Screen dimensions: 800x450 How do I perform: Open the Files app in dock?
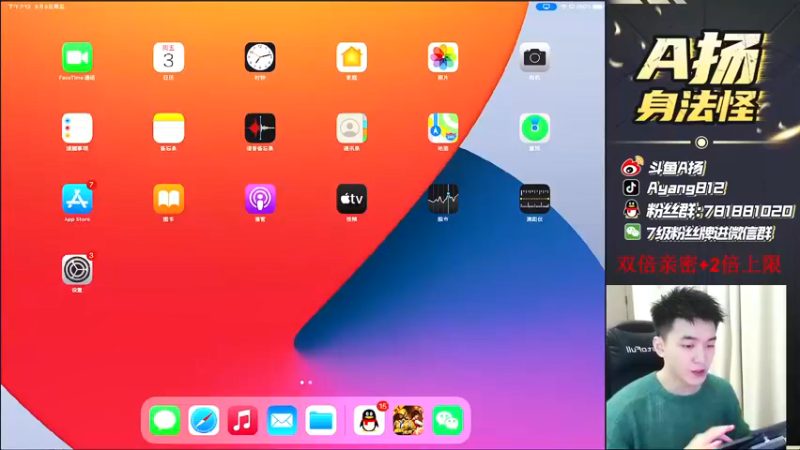click(x=320, y=421)
